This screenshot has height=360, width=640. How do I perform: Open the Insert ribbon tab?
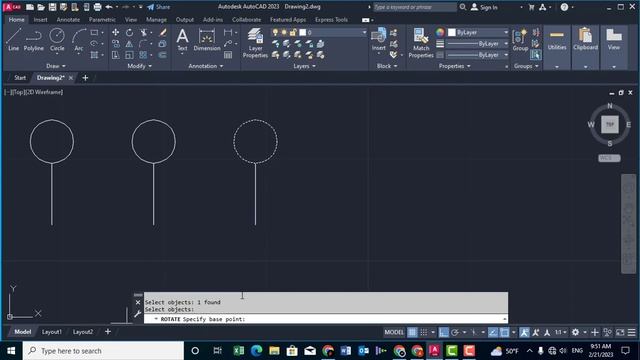click(40, 20)
